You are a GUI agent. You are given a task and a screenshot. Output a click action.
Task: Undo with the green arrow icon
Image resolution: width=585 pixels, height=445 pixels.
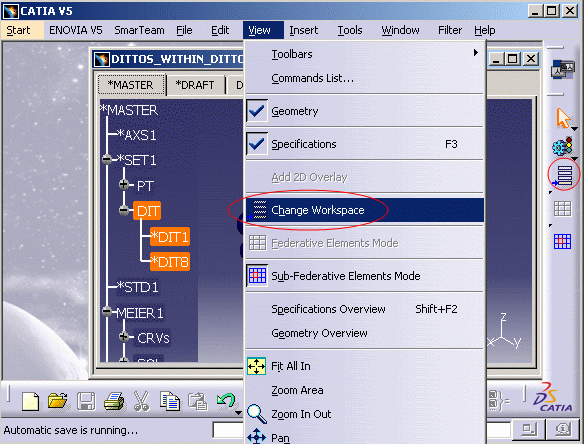click(x=225, y=401)
